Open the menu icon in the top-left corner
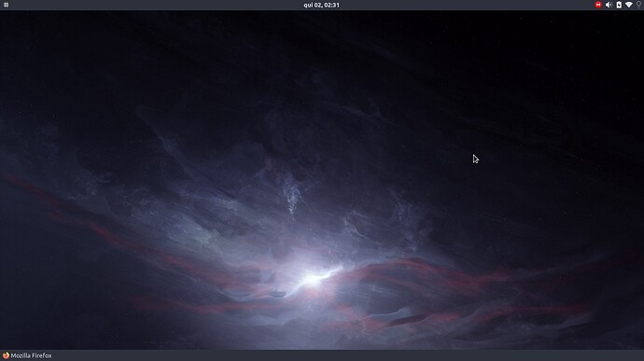Viewport: 644px width, 361px height. (7, 5)
